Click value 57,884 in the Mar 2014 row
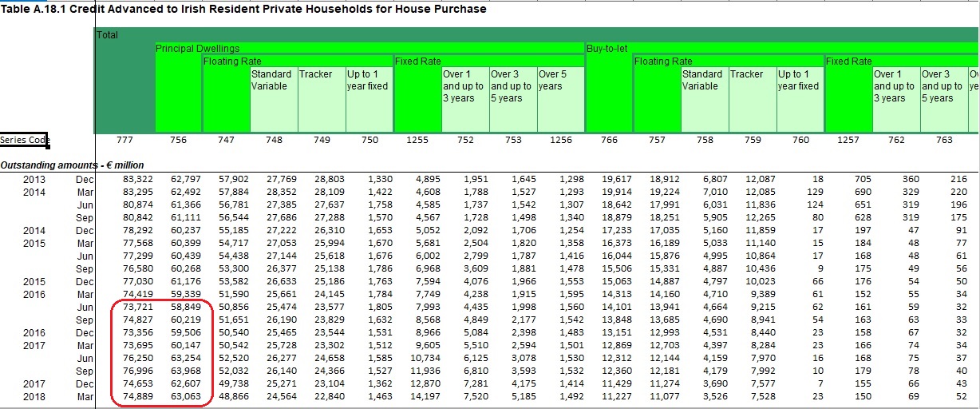 click(x=233, y=193)
